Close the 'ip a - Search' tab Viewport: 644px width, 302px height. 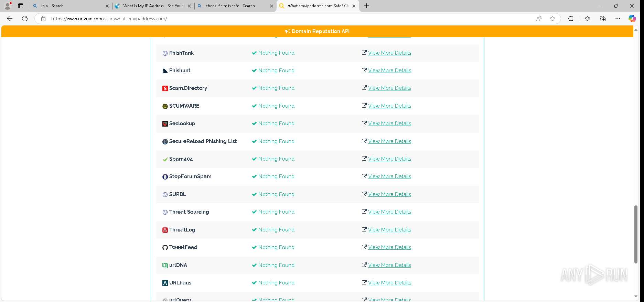[107, 6]
